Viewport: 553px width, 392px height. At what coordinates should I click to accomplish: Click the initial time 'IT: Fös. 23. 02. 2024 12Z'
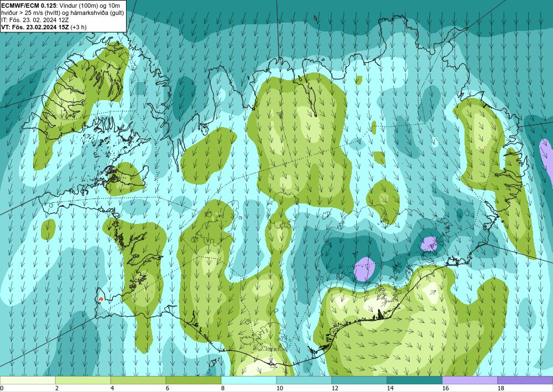[35, 20]
